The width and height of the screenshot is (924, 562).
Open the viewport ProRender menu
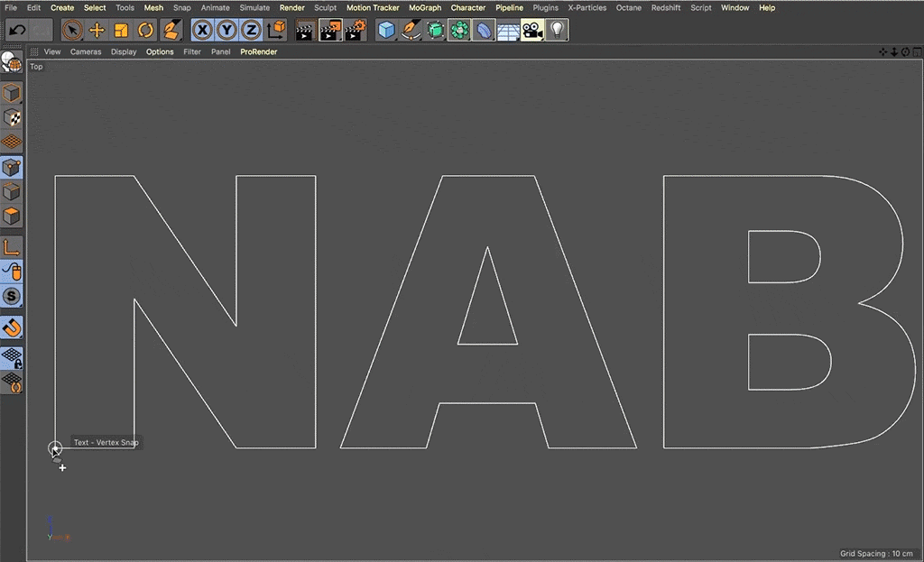point(259,51)
